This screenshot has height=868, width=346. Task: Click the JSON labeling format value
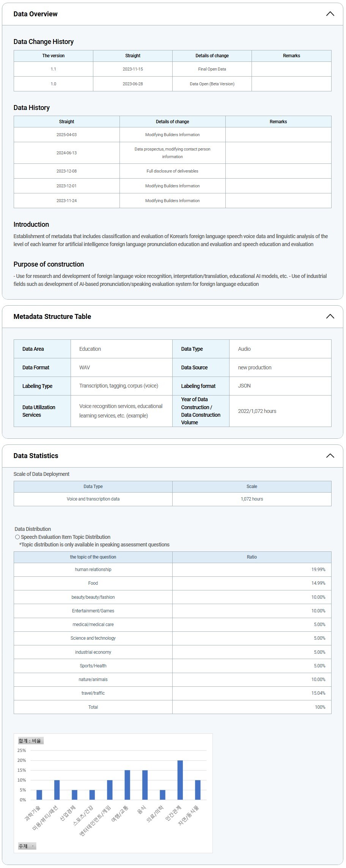click(x=244, y=386)
